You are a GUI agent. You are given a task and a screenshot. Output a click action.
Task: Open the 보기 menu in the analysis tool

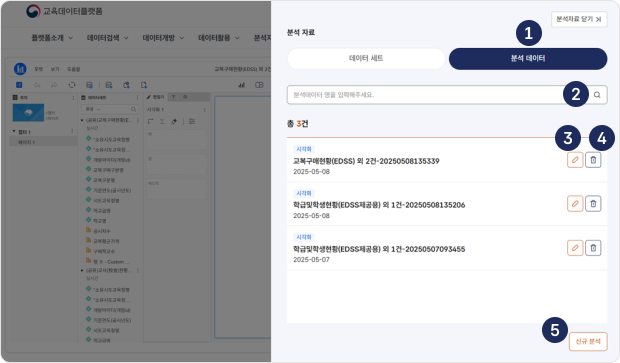click(55, 69)
